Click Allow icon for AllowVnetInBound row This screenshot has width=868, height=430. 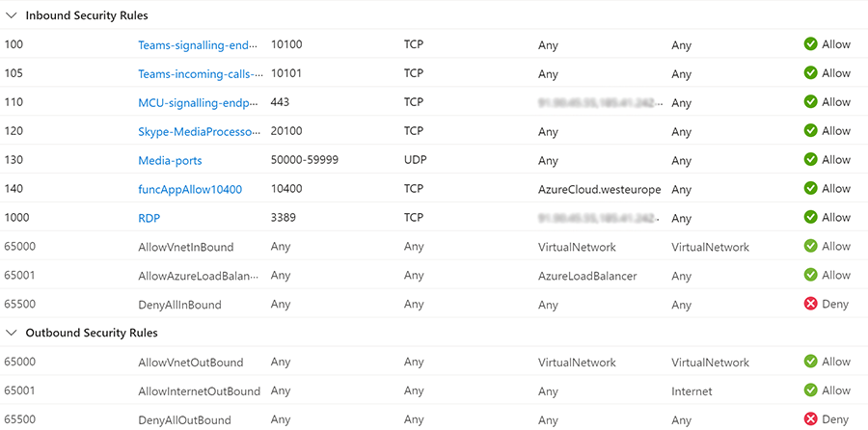(x=810, y=247)
